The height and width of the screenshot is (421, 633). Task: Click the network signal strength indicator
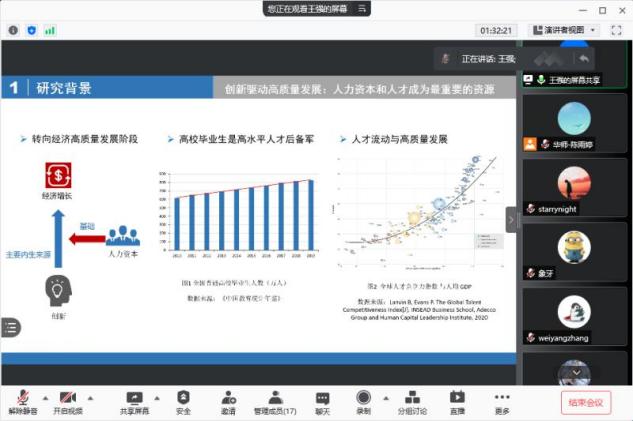click(50, 30)
